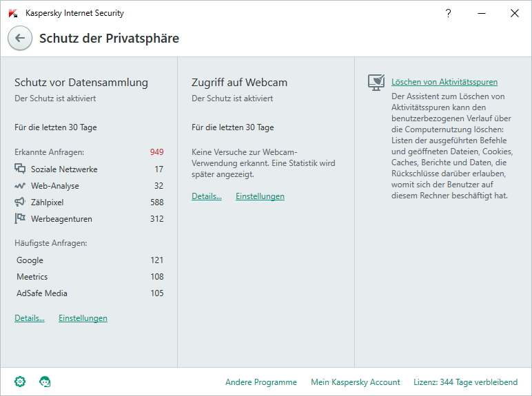Open Details under Zugriff auf Webcam

click(x=207, y=196)
